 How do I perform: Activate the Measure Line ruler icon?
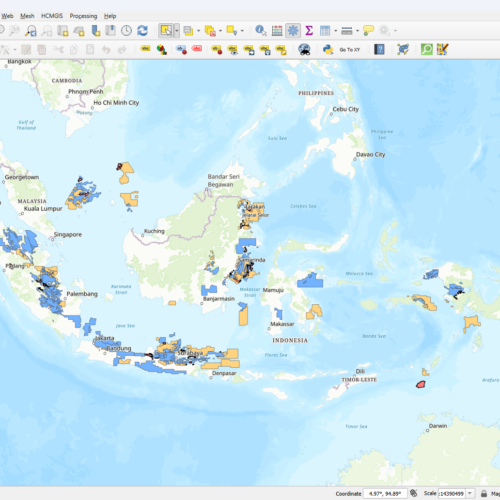[347, 31]
